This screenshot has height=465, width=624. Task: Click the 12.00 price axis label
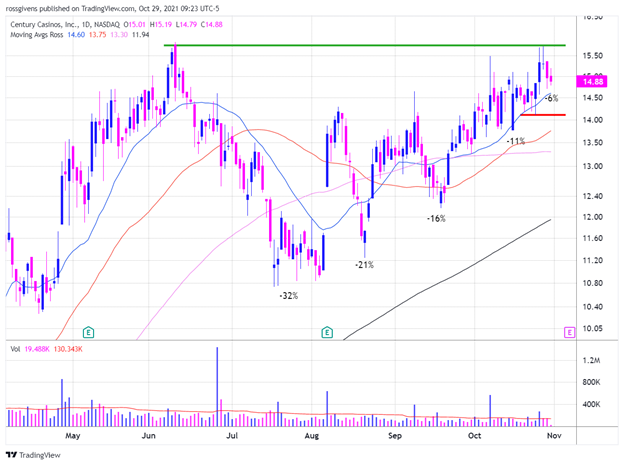(x=593, y=217)
